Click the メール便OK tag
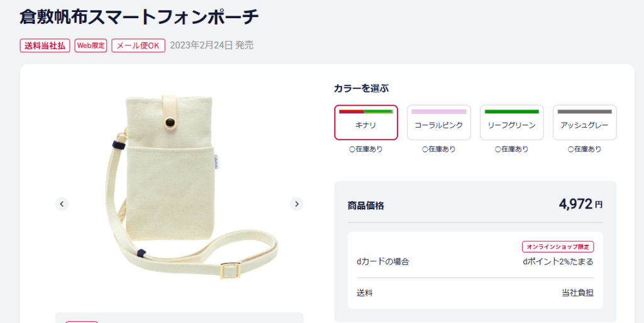This screenshot has height=323, width=644. 138,45
